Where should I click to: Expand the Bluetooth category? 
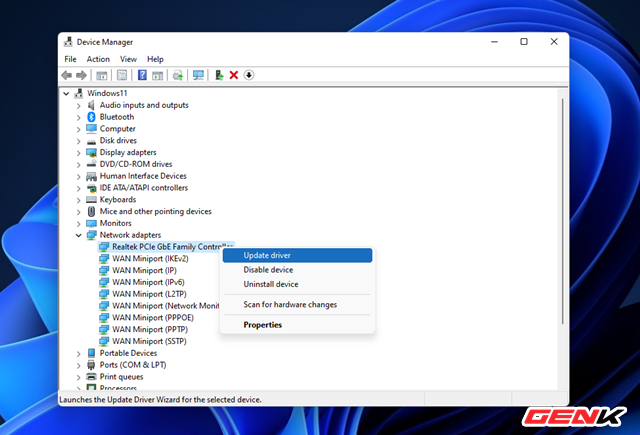(79, 118)
